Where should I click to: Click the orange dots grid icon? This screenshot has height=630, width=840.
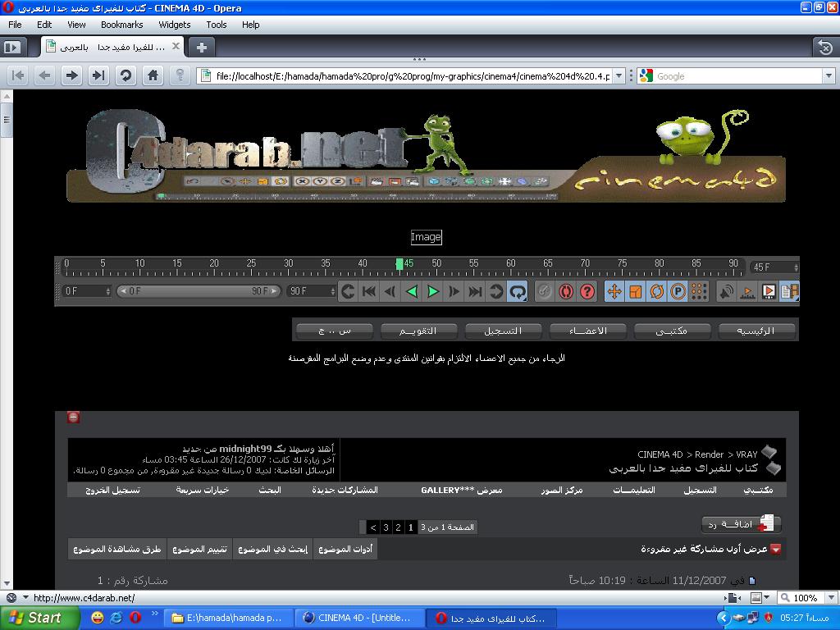click(699, 291)
